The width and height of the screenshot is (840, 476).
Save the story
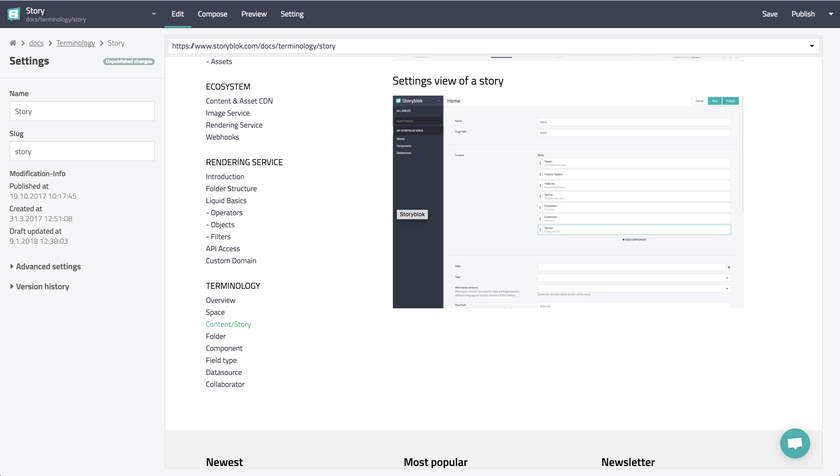(x=770, y=14)
